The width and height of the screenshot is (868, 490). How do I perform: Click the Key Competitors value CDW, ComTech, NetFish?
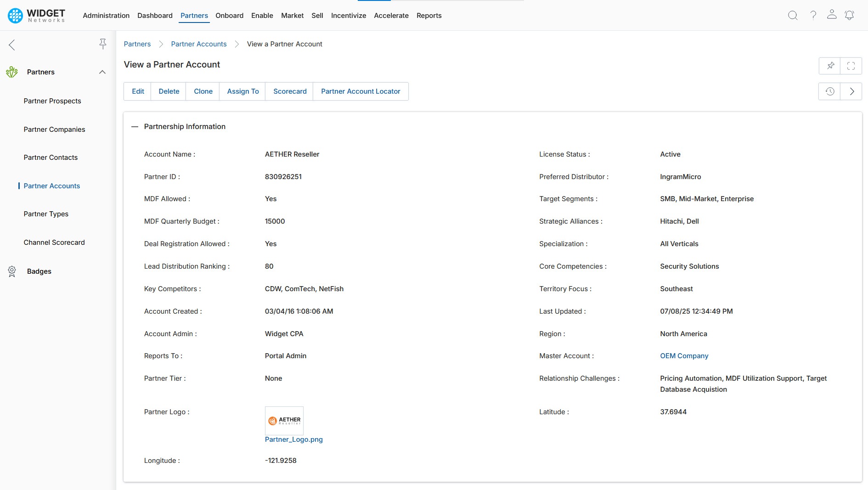pyautogui.click(x=304, y=289)
